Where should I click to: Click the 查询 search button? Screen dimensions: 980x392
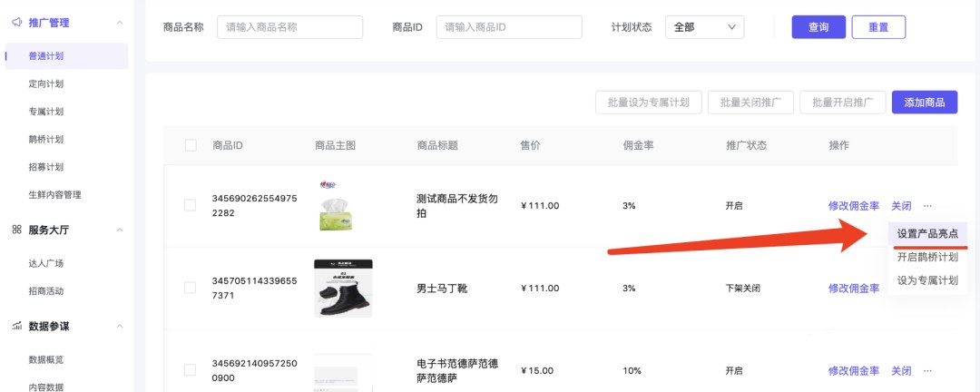tap(818, 27)
